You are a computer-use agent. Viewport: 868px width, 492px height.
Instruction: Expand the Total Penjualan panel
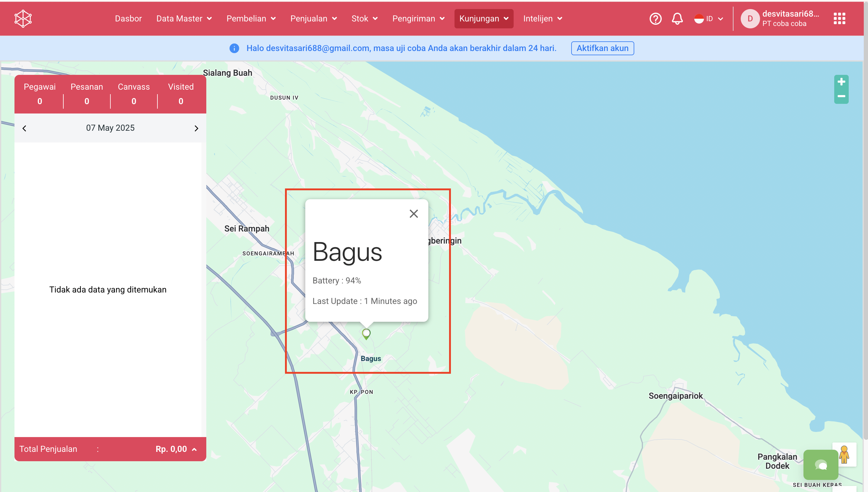195,449
